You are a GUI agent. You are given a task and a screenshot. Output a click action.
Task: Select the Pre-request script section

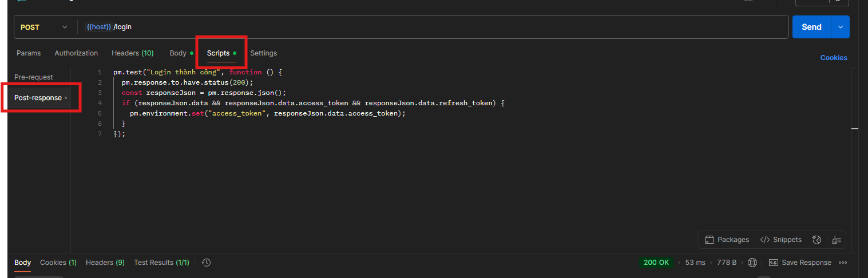click(34, 77)
